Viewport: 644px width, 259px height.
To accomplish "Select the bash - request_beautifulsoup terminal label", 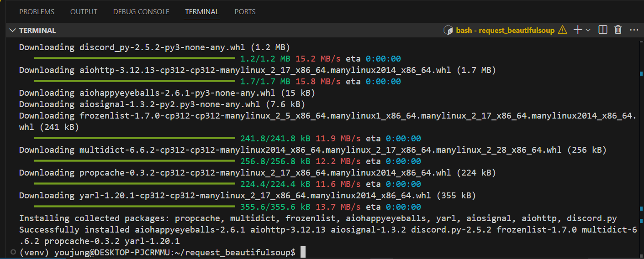I will (x=505, y=30).
